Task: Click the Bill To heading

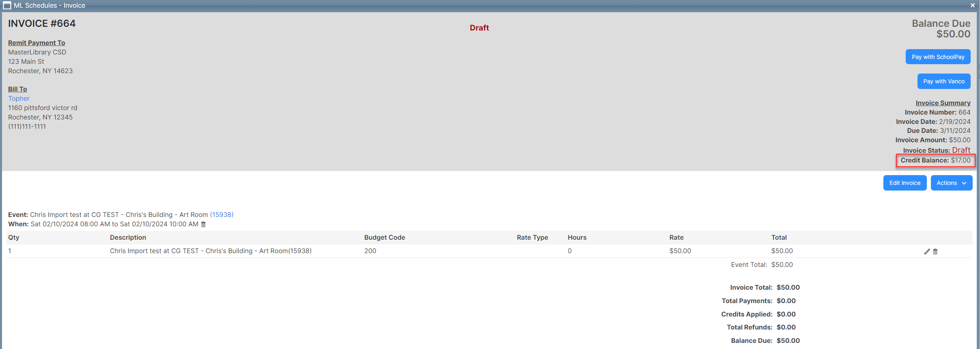Action: (17, 89)
